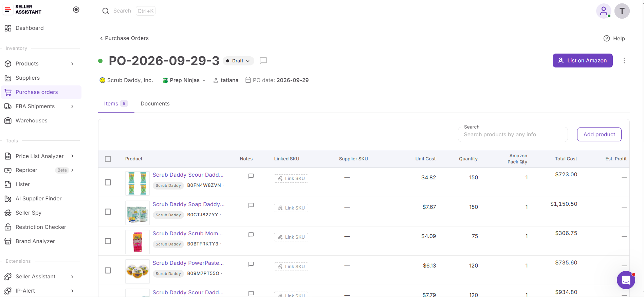
Task: Open the chat support bubble
Action: [626, 280]
